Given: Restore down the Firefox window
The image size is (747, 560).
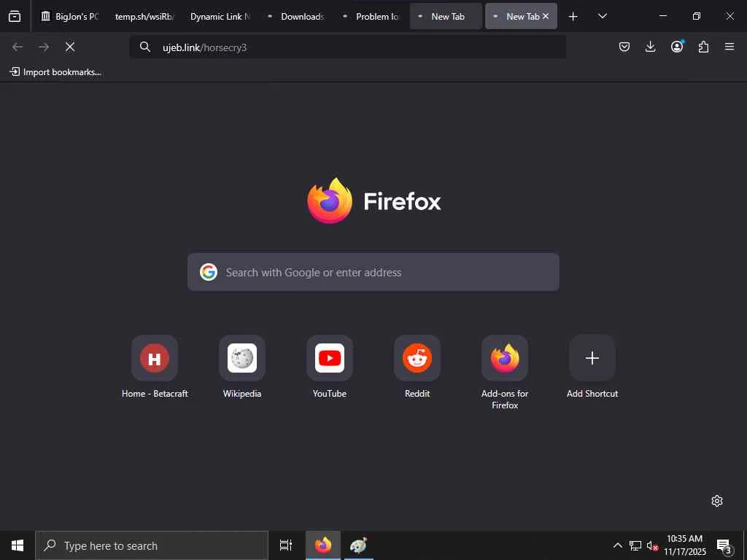Looking at the screenshot, I should pyautogui.click(x=697, y=16).
